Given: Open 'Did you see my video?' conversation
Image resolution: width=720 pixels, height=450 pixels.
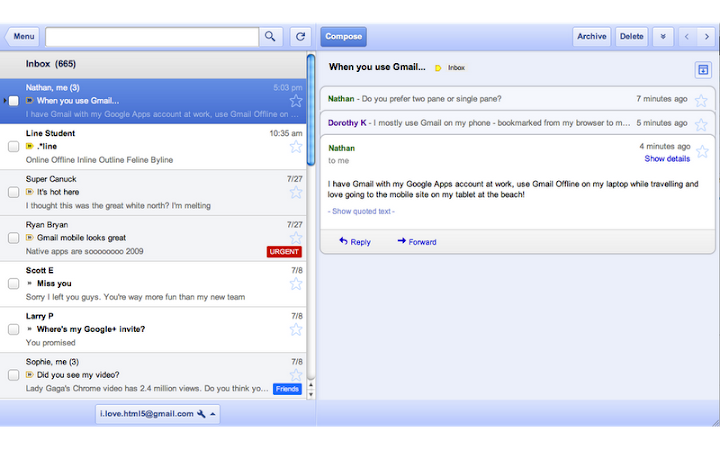Looking at the screenshot, I should (153, 376).
